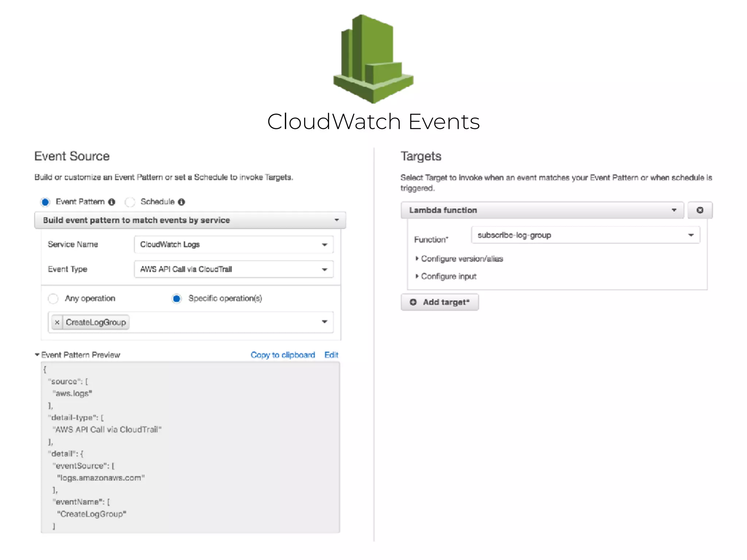Expand Configure version/alias
The width and height of the screenshot is (747, 560).
459,259
